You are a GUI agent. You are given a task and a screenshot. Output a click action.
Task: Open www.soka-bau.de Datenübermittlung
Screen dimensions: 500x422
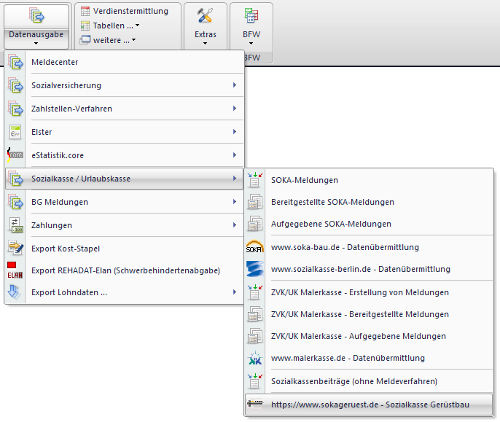point(369,247)
